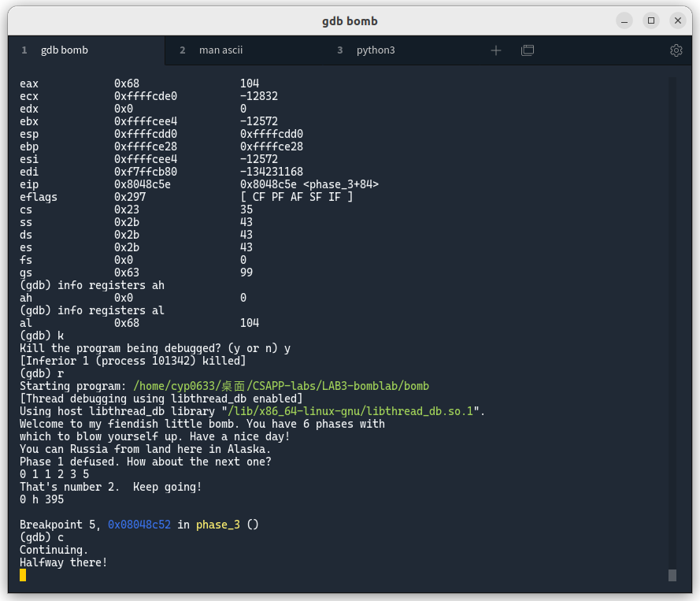The image size is (700, 601).
Task: Click the input line '0 h 395'
Action: click(42, 499)
